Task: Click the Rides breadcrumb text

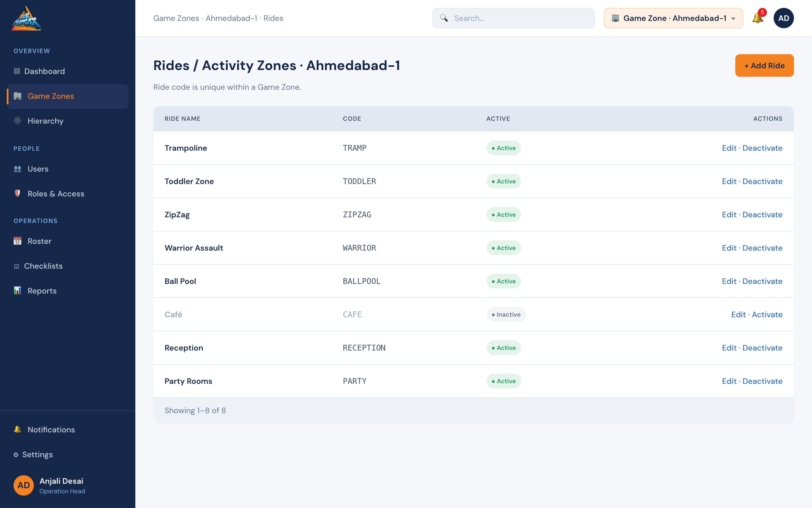Action: 273,18
